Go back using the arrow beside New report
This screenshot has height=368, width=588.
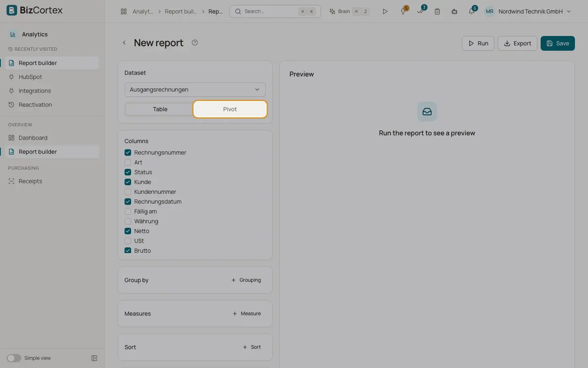(x=124, y=43)
